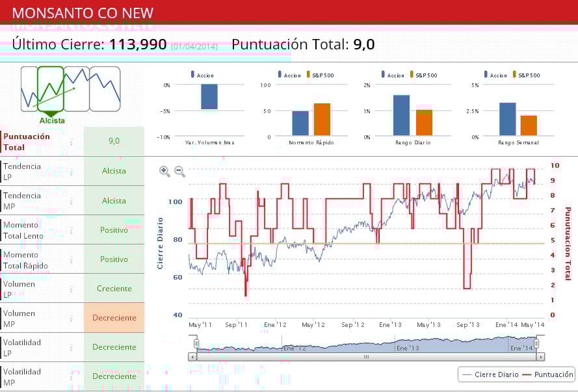Click the Momento Rápido chart caption

point(311,142)
